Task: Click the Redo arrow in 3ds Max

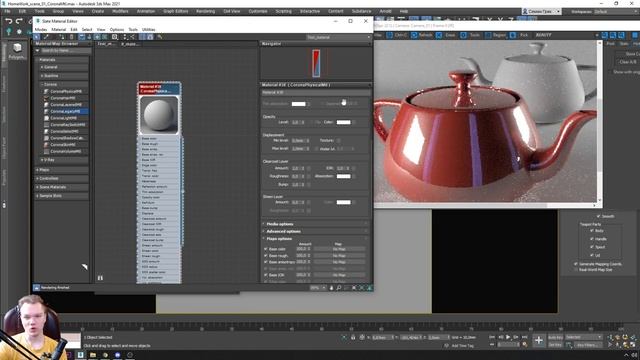Action: click(x=19, y=21)
